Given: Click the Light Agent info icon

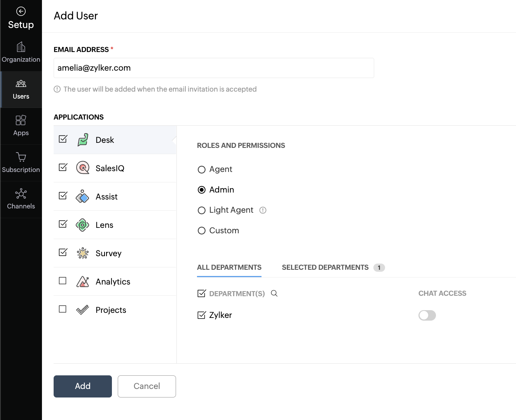Looking at the screenshot, I should (263, 210).
